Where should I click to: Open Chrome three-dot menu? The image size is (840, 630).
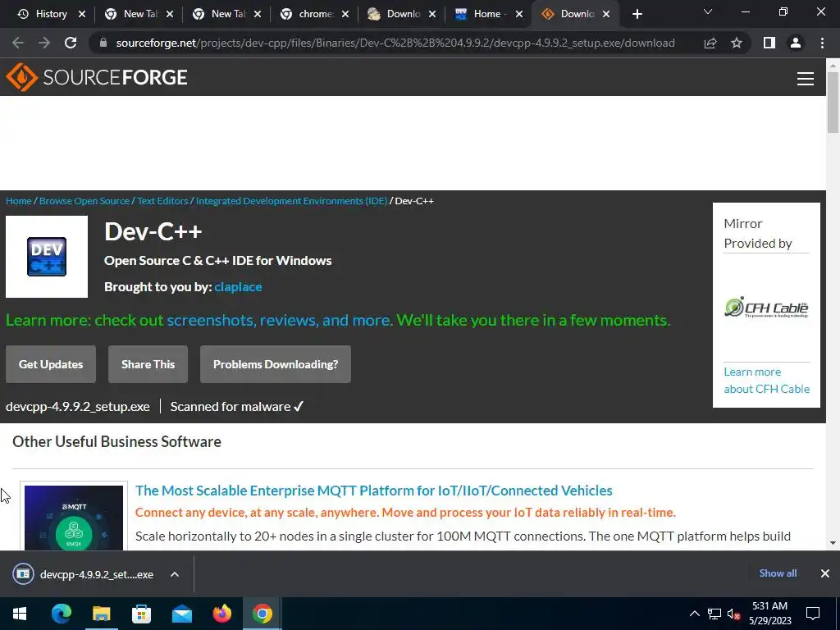click(x=822, y=43)
